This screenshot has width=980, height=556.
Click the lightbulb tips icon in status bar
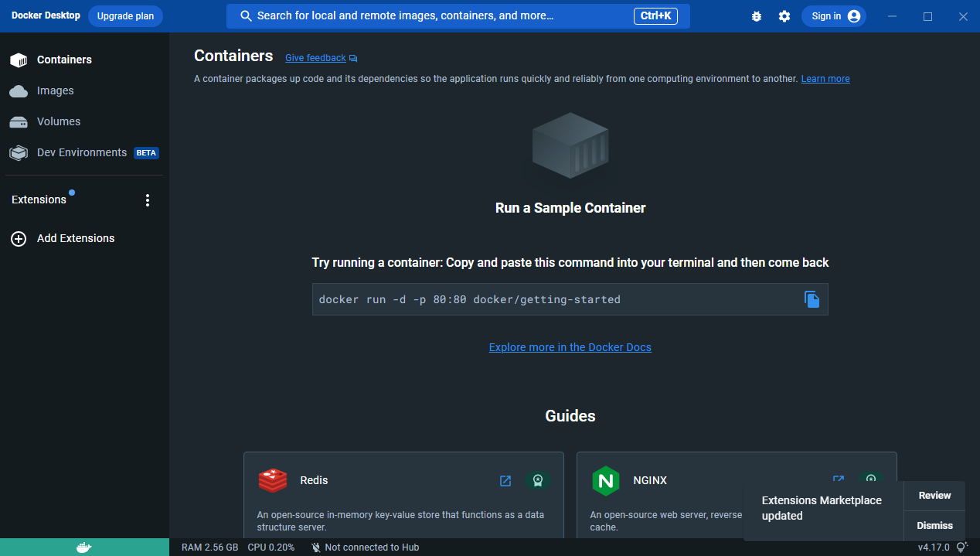tap(962, 547)
